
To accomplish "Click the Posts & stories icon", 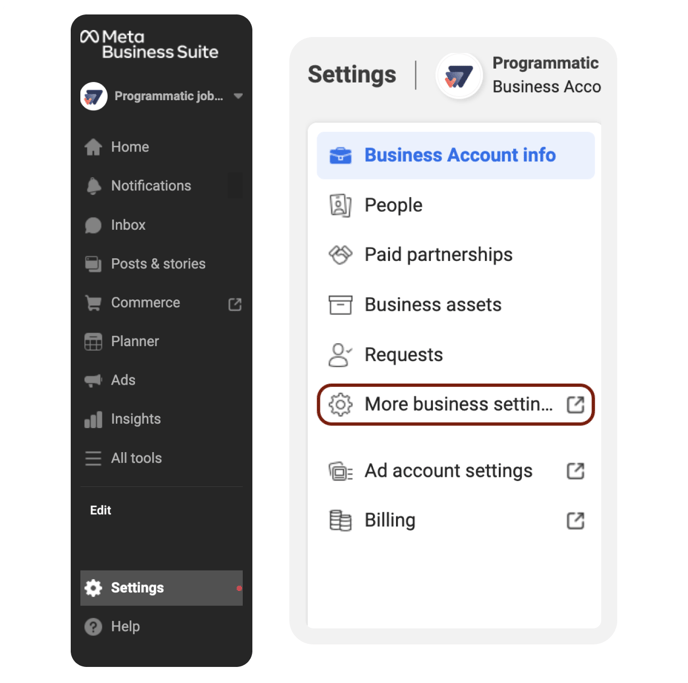I will [x=93, y=264].
